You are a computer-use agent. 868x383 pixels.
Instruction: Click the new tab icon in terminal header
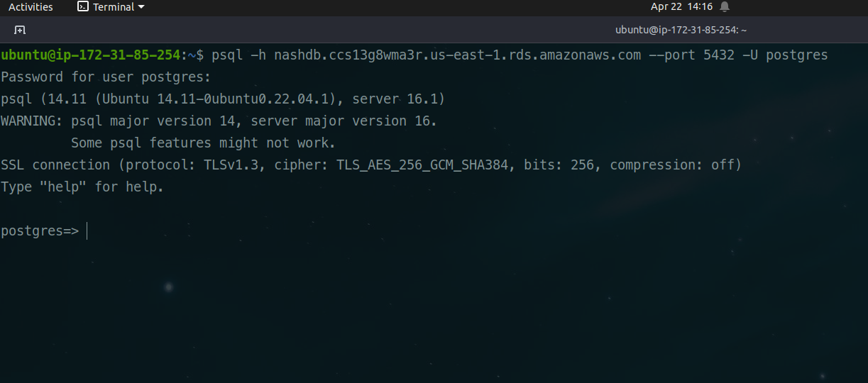pos(20,30)
